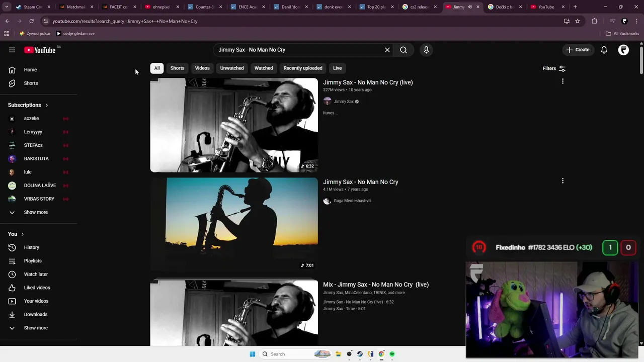Open the OBS icon in the taskbar
Screen dimensions: 644x362
pos(349,354)
